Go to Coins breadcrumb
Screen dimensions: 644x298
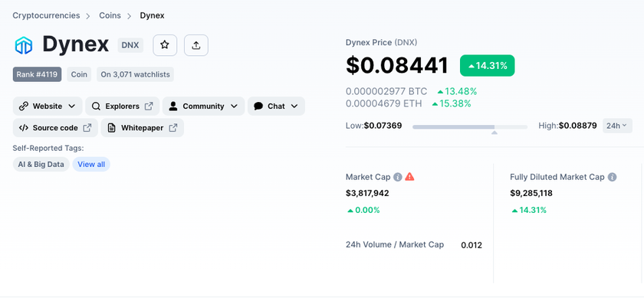tap(110, 15)
